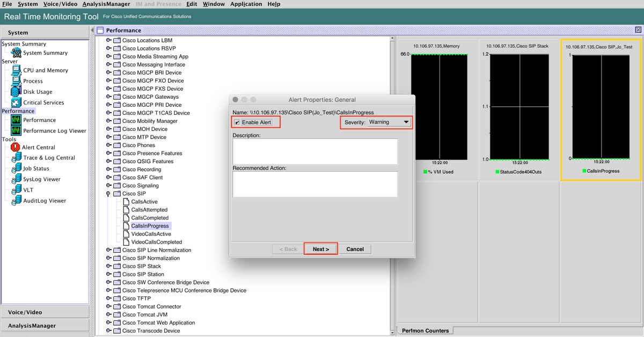Viewport: 644px width, 337px height.
Task: Open Critical Services icon
Action: click(16, 102)
